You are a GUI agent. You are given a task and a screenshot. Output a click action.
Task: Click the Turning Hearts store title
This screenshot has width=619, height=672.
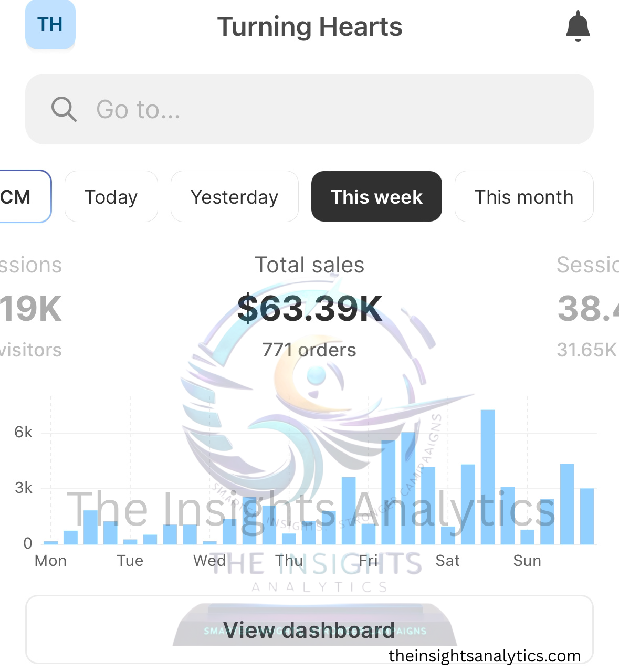(310, 27)
